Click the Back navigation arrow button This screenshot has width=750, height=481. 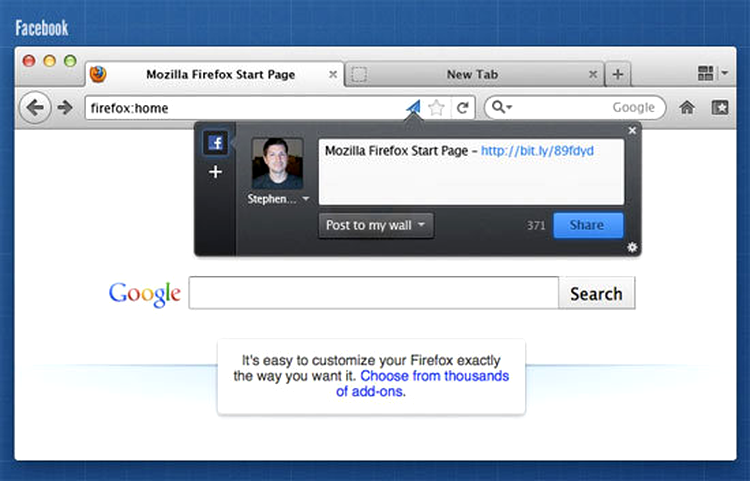click(35, 108)
